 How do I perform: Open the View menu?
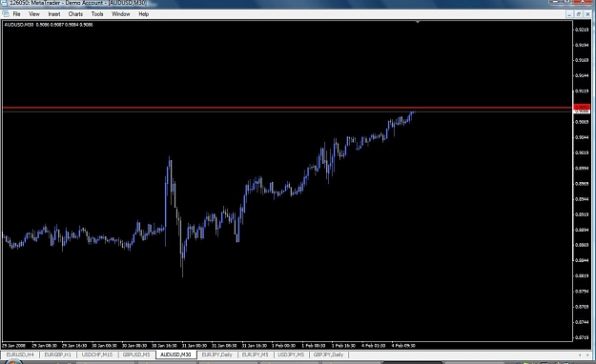pos(34,14)
